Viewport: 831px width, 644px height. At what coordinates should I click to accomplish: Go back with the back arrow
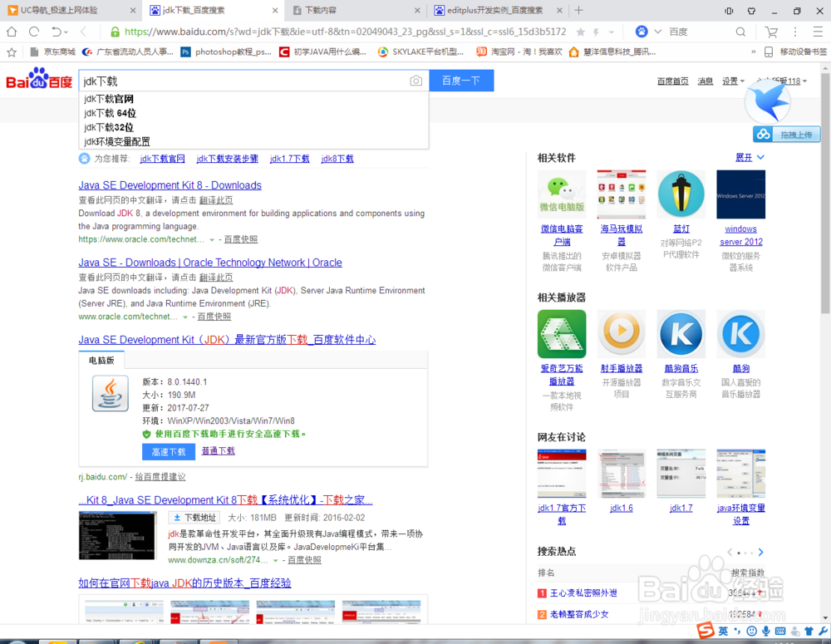pos(83,32)
